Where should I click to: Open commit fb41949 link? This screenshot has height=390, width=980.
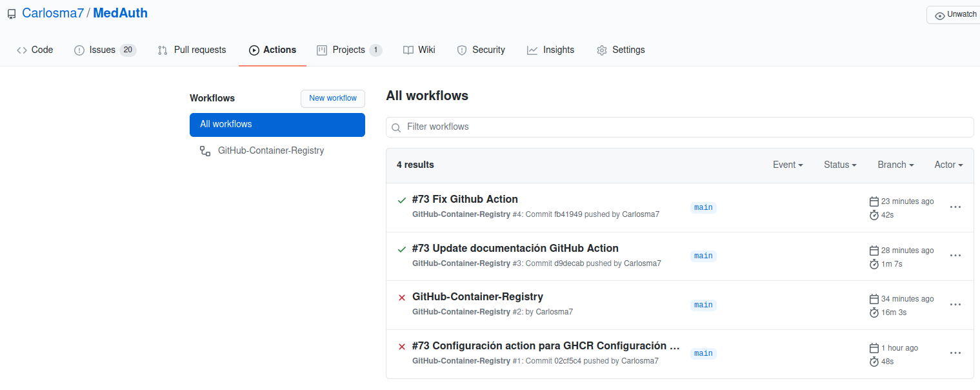tap(568, 214)
